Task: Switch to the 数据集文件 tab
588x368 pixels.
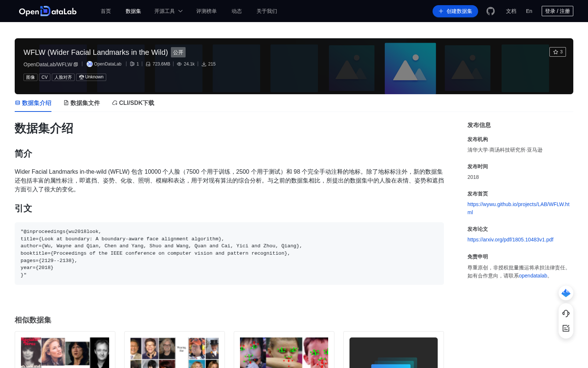Action: [x=82, y=103]
